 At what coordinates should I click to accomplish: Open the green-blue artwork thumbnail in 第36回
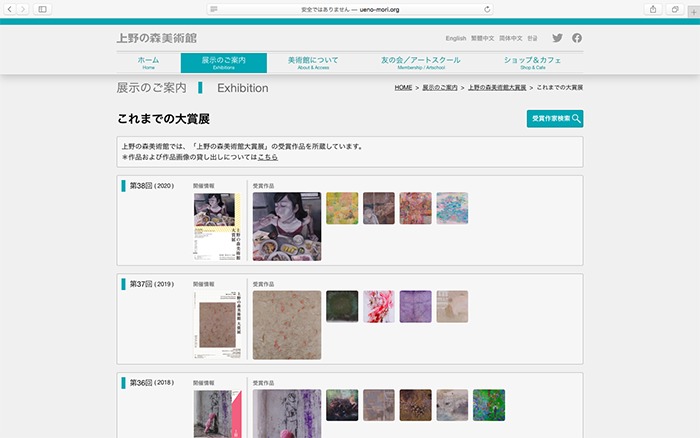click(x=489, y=405)
